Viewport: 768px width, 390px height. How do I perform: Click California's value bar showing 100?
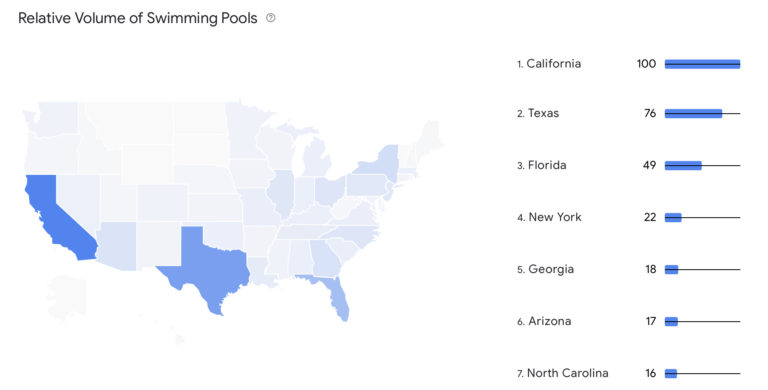[x=702, y=64]
